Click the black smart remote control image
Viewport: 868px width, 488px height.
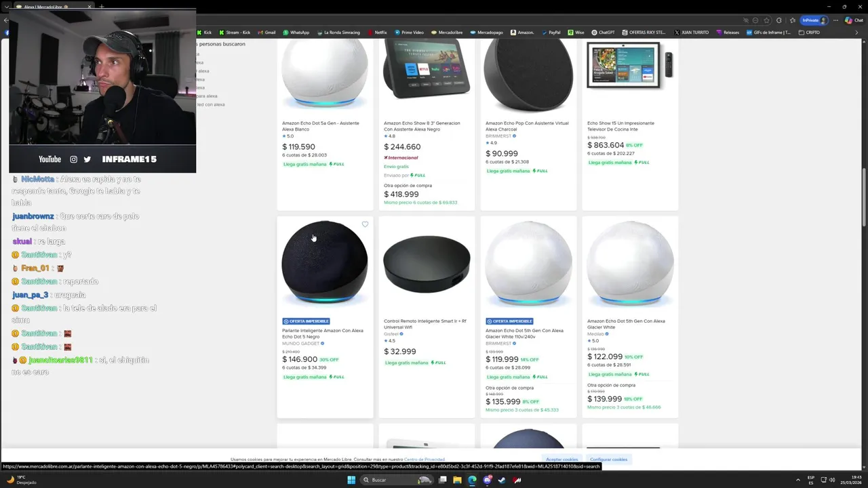pyautogui.click(x=427, y=264)
